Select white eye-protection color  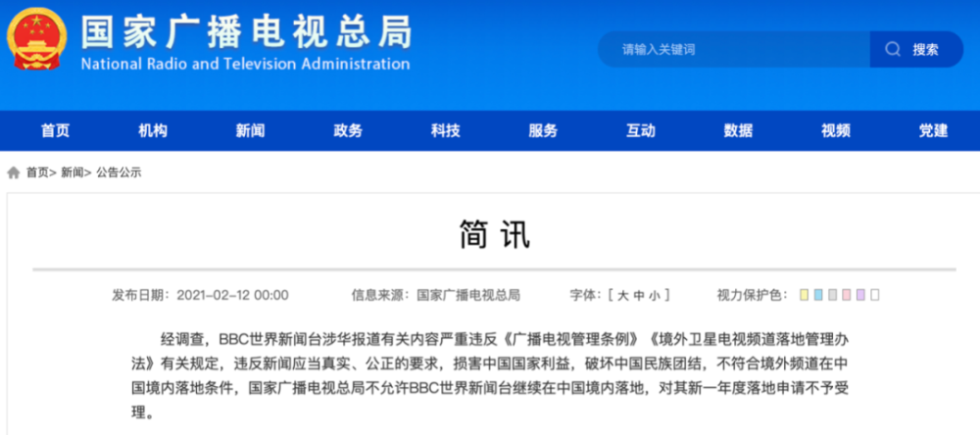point(875,295)
